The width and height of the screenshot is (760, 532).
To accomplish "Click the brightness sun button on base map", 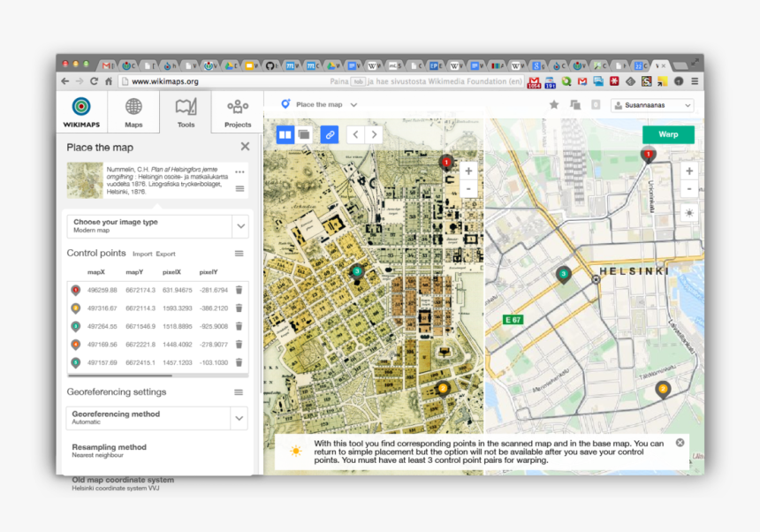I will tap(688, 213).
